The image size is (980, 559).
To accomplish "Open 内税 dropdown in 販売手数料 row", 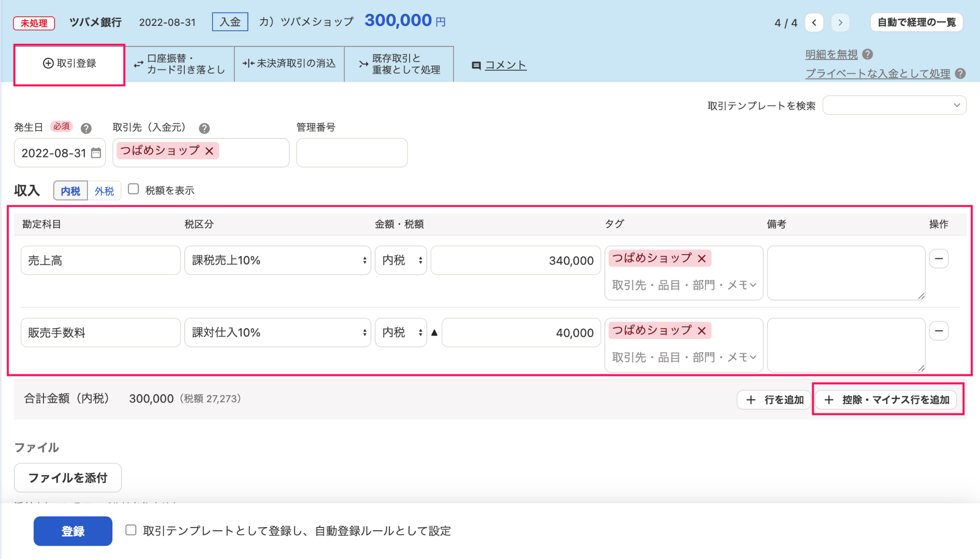I will point(401,333).
